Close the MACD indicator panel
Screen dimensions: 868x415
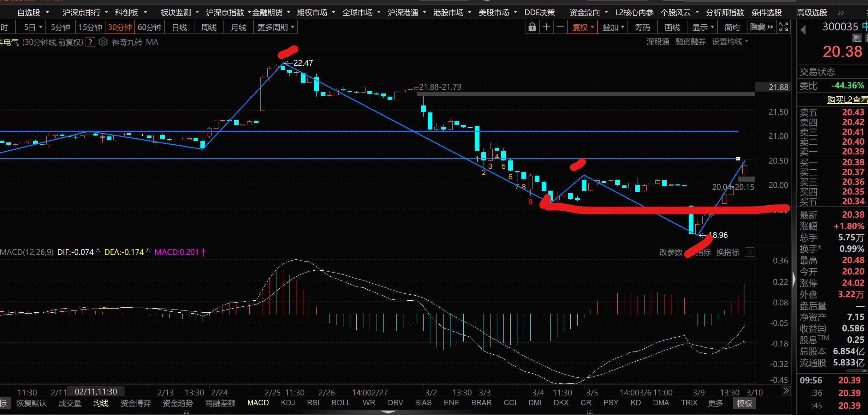click(x=749, y=252)
